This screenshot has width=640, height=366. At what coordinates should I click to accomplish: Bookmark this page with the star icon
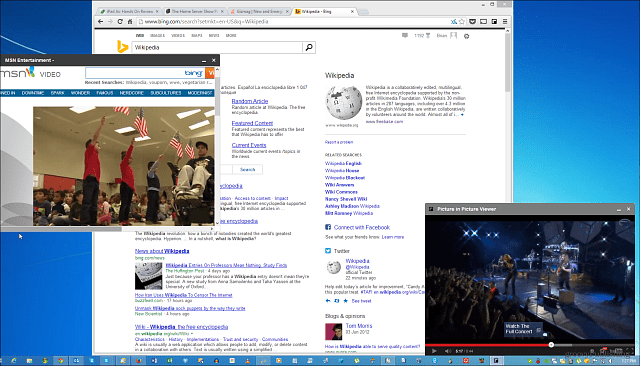click(462, 22)
